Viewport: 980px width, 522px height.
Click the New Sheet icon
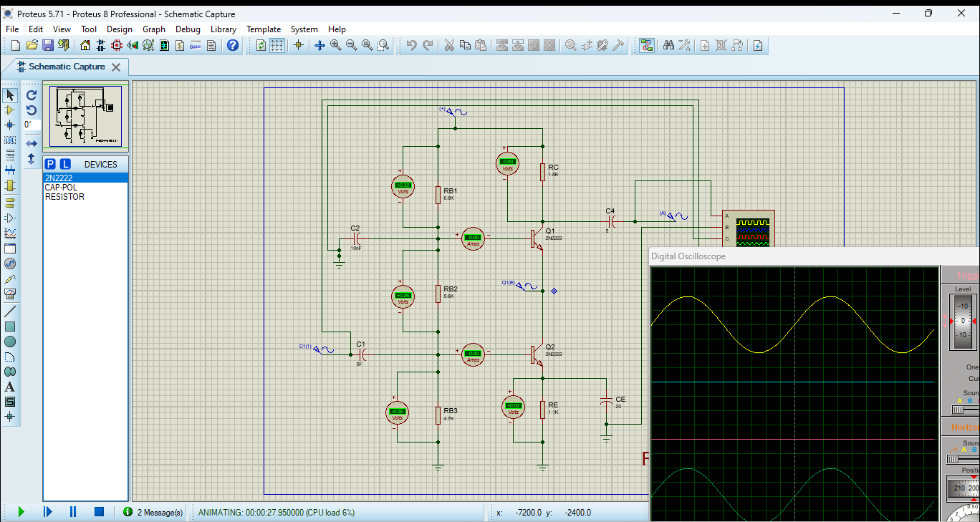coord(705,45)
